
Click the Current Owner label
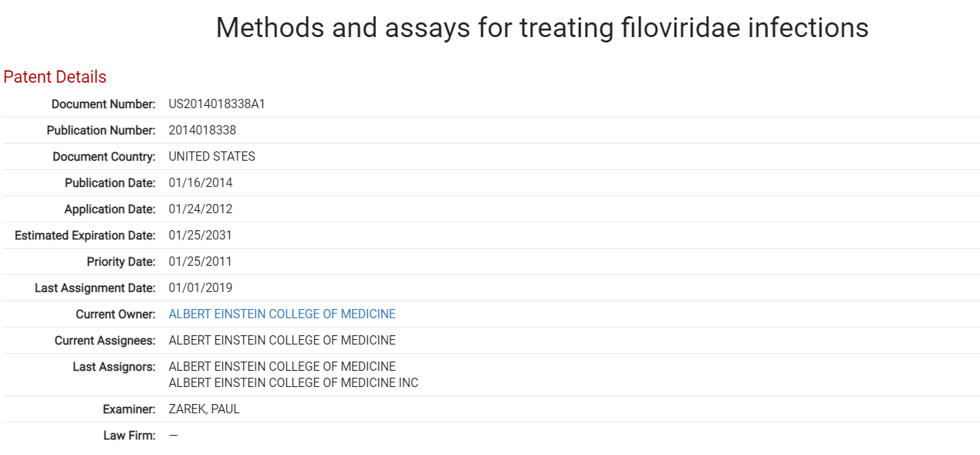115,314
